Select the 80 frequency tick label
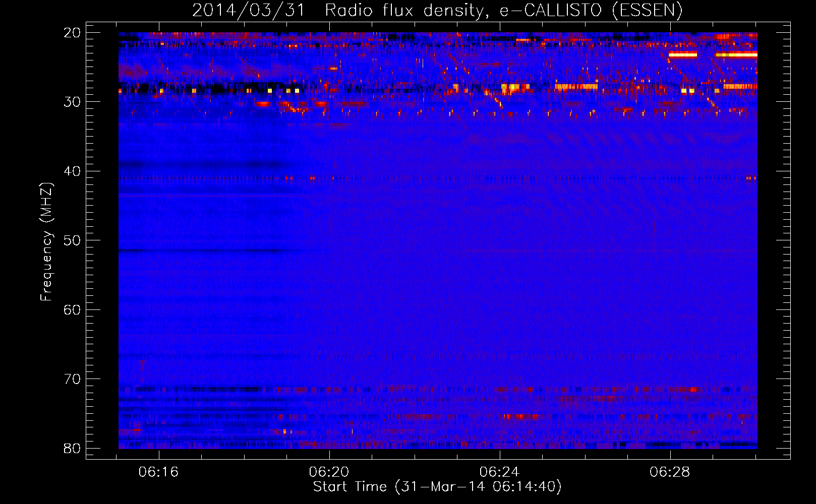Screen dimensions: 816x504 [72, 448]
